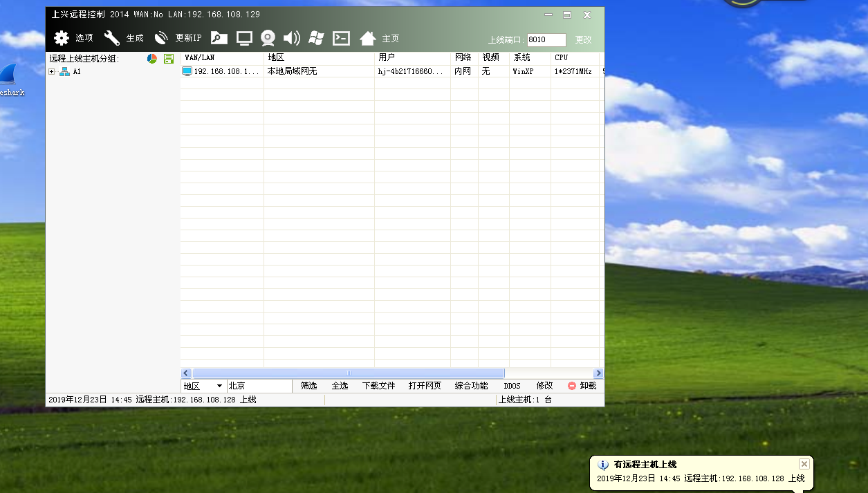The height and width of the screenshot is (493, 868).
Task: Click the 视频 column header
Action: point(494,57)
